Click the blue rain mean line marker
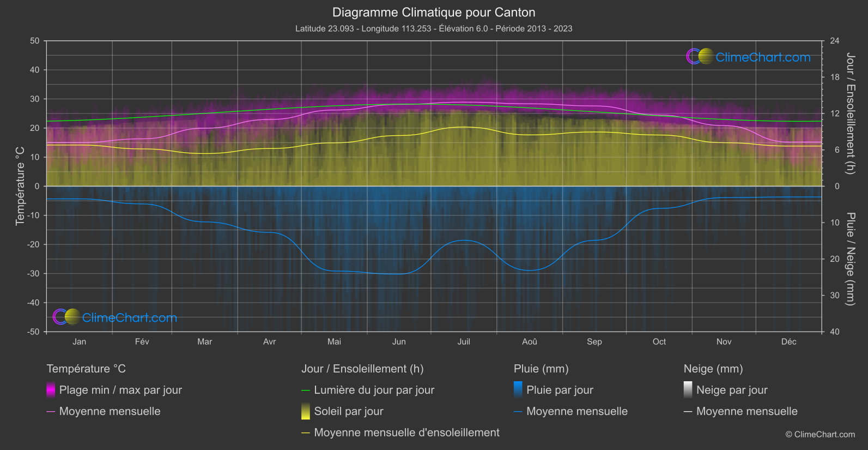Image resolution: width=868 pixels, height=450 pixels. coord(518,412)
